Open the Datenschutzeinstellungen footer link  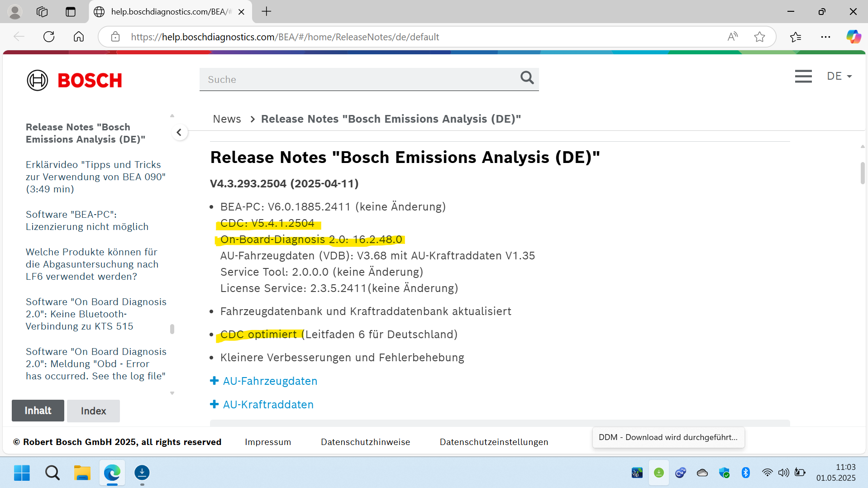tap(494, 442)
